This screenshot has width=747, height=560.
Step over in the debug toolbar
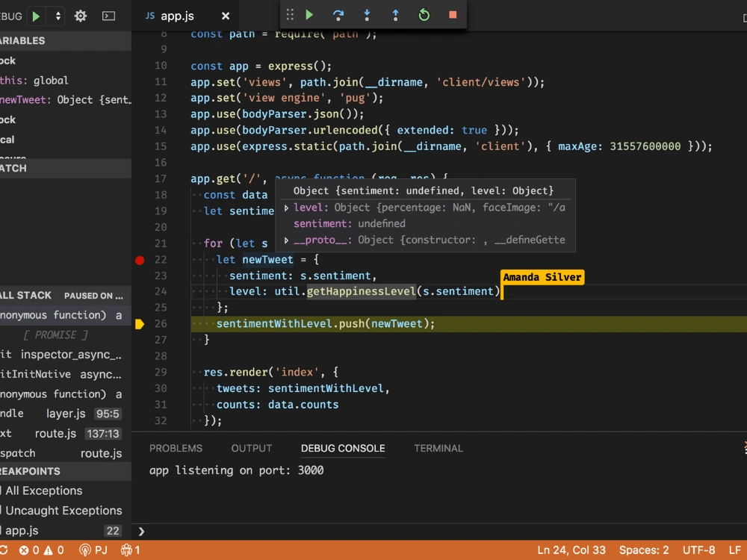[338, 15]
